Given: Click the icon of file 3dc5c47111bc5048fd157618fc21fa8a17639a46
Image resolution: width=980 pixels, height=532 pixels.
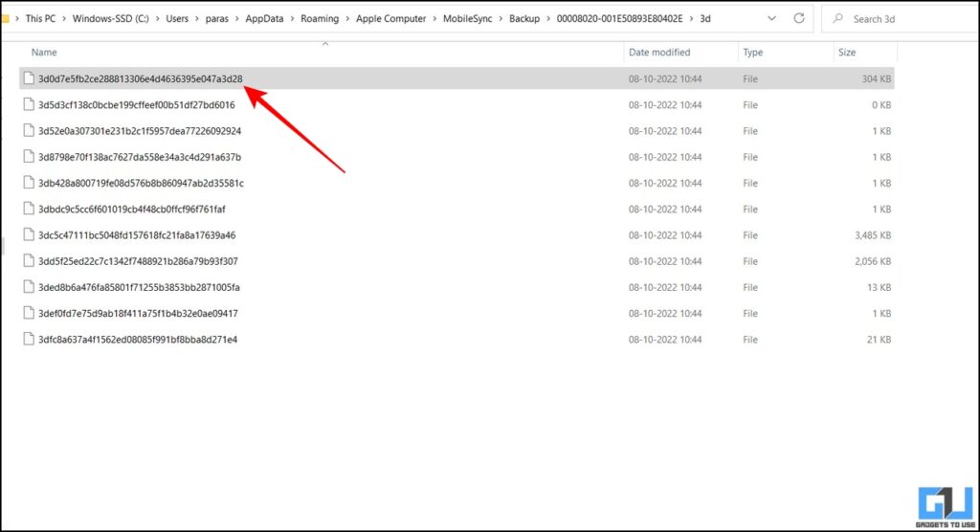Looking at the screenshot, I should (x=30, y=235).
